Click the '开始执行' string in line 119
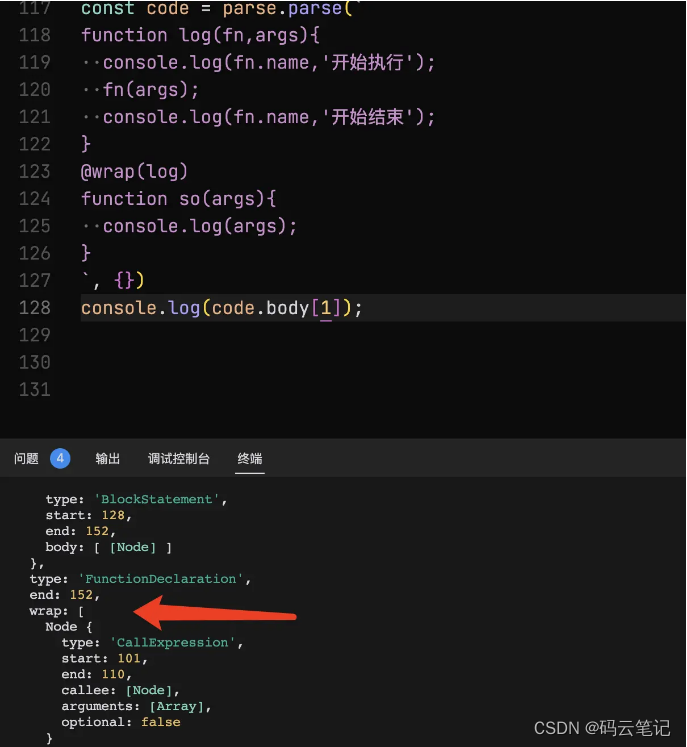Viewport: 687px width, 747px height. [367, 62]
